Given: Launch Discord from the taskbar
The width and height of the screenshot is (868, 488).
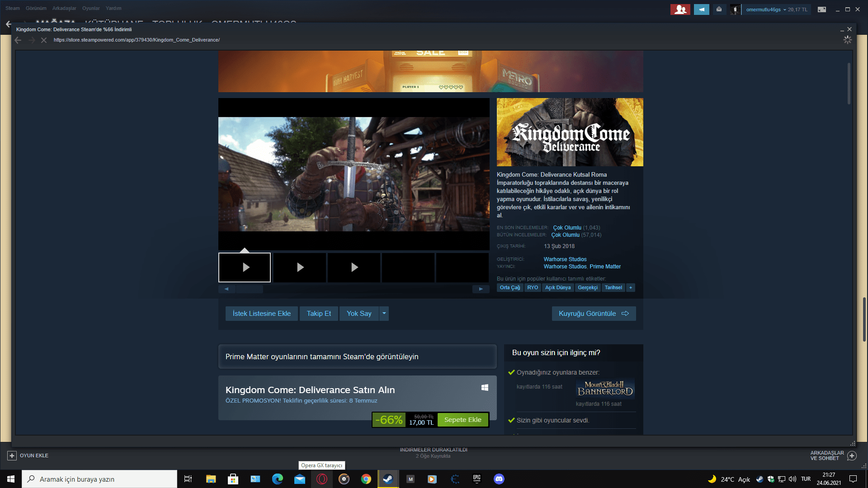Looking at the screenshot, I should pyautogui.click(x=499, y=479).
